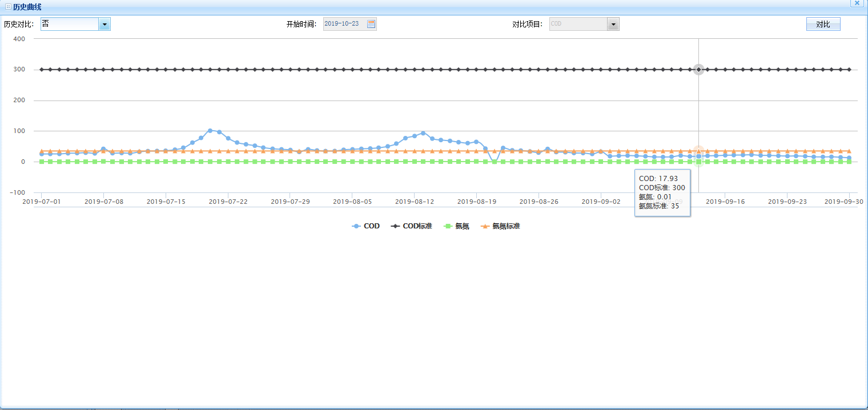The width and height of the screenshot is (868, 410).
Task: Click the last COD标准 diamond at 2019-09-30
Action: coord(849,70)
